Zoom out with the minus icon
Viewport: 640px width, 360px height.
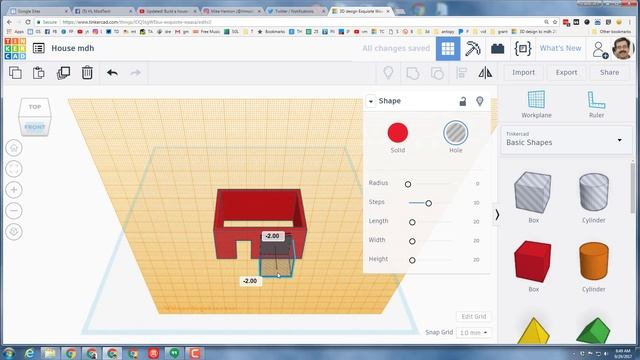14,211
